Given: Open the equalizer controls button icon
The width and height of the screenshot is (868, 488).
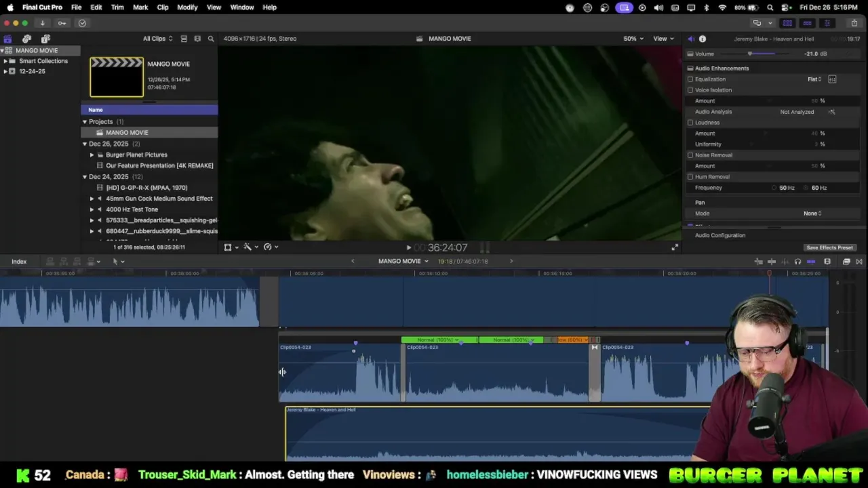Looking at the screenshot, I should tap(832, 79).
